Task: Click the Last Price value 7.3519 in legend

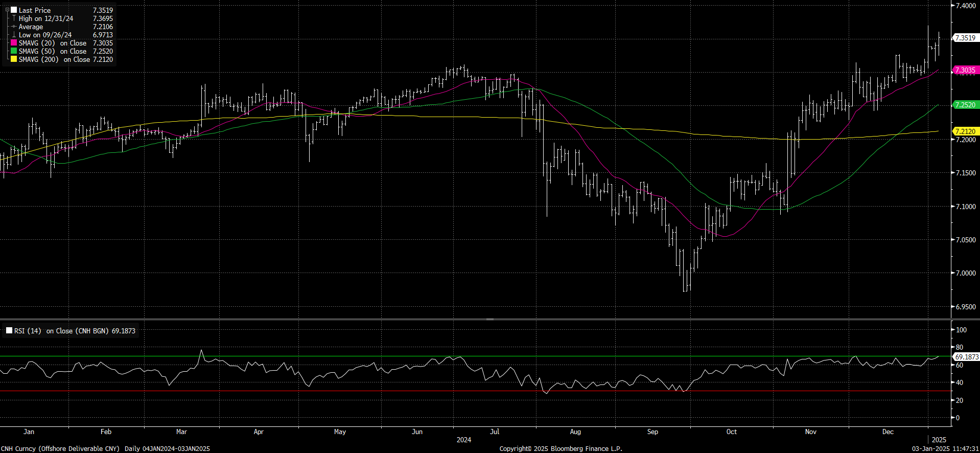Action: pos(103,10)
